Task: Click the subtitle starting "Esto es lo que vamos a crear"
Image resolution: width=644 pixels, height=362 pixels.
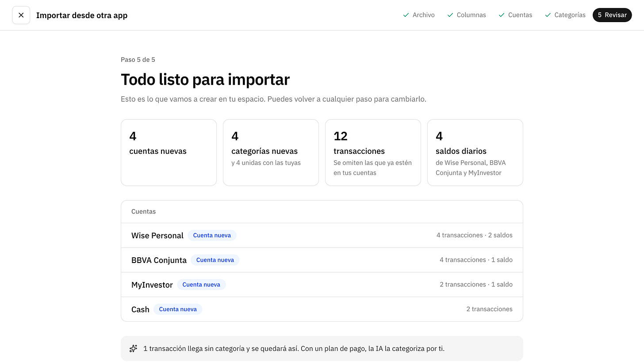Action: (x=273, y=99)
